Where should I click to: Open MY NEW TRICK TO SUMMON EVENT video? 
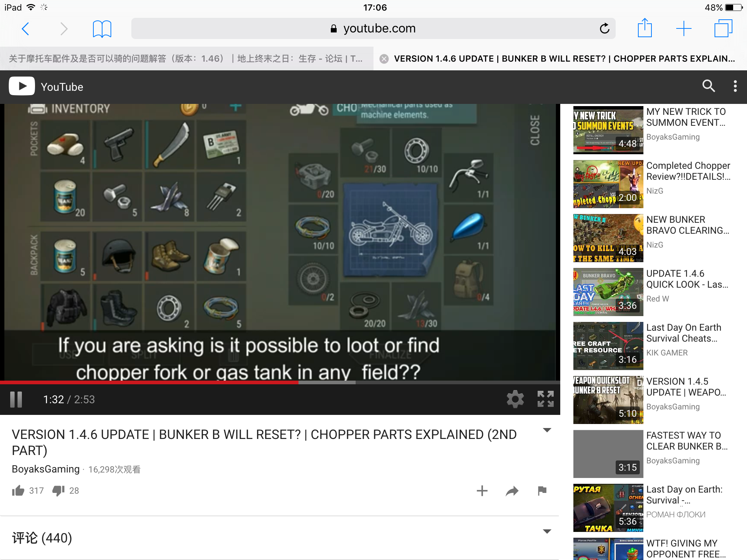pos(686,117)
